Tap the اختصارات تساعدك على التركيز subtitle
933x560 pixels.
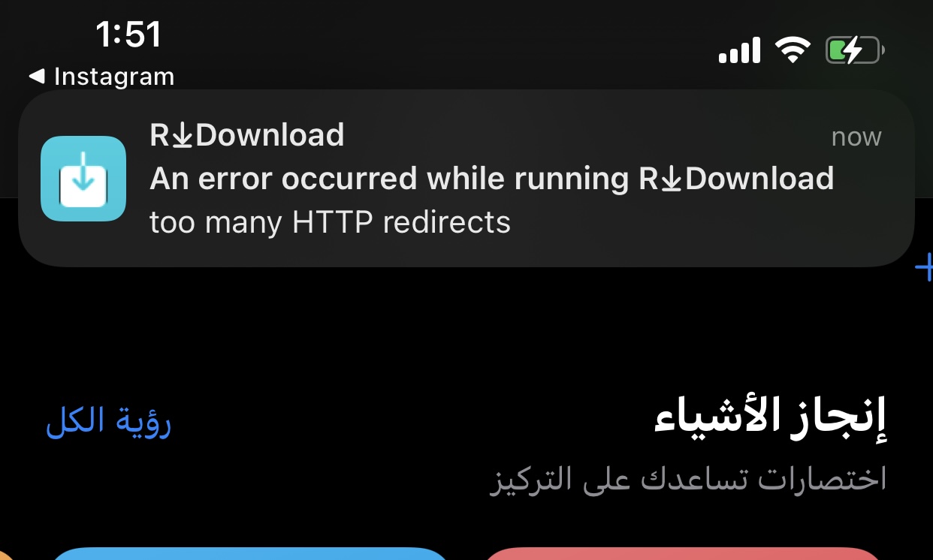click(689, 478)
